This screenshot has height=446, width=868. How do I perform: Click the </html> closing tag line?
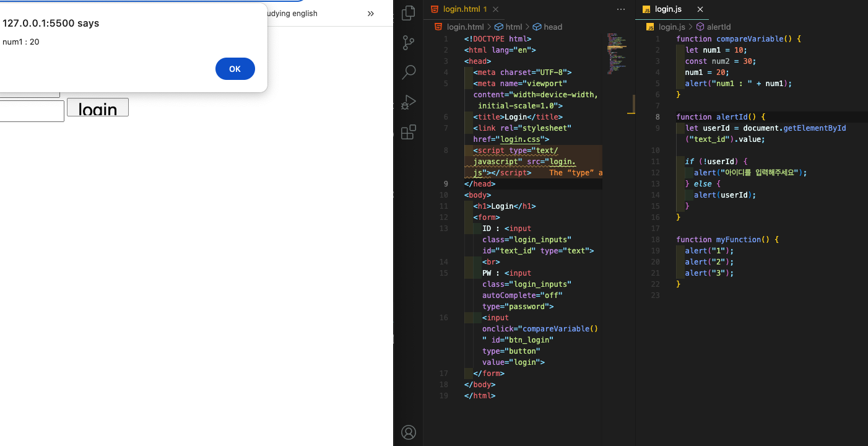click(480, 395)
